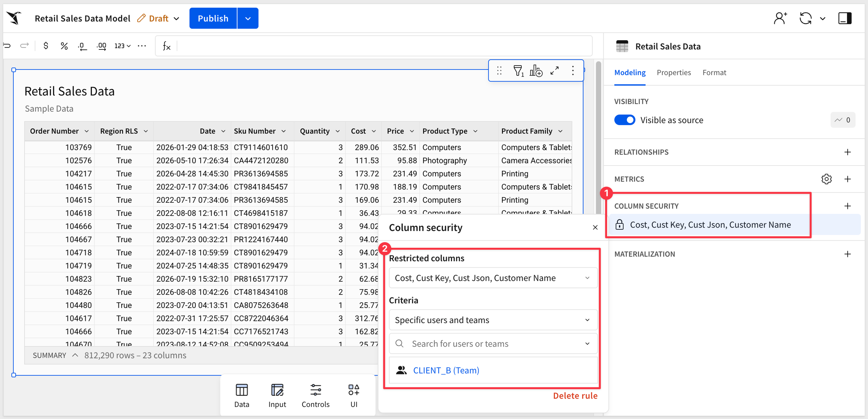868x419 pixels.
Task: Click the refresh data icon
Action: (x=806, y=18)
